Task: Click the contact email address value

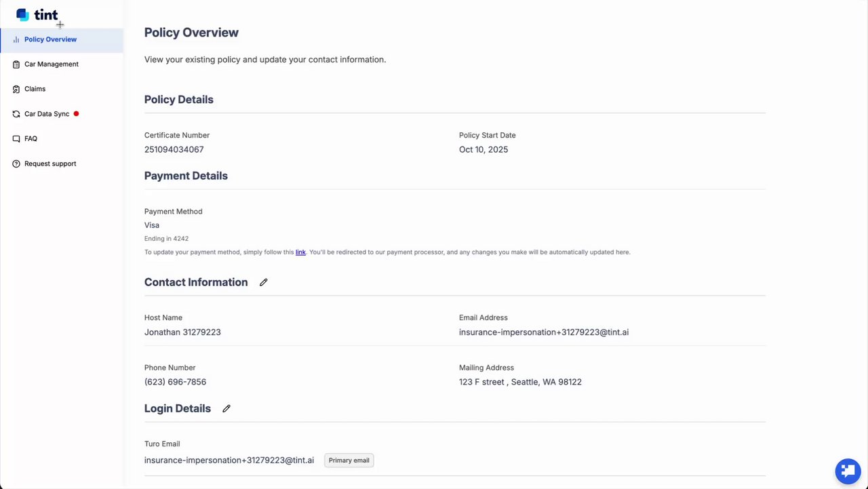Action: [x=544, y=332]
